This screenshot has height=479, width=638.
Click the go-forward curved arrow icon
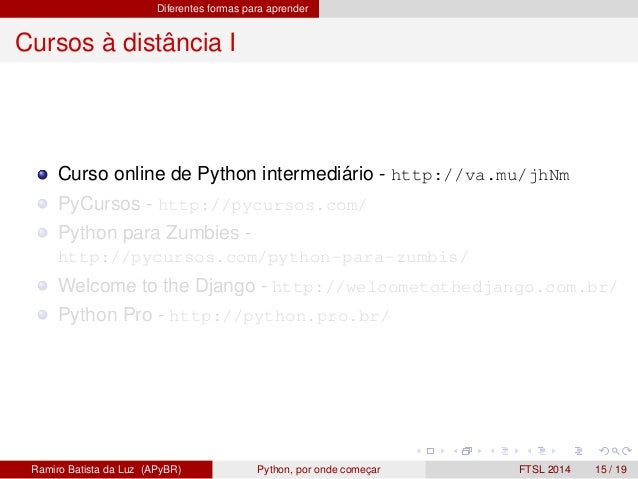[627, 451]
